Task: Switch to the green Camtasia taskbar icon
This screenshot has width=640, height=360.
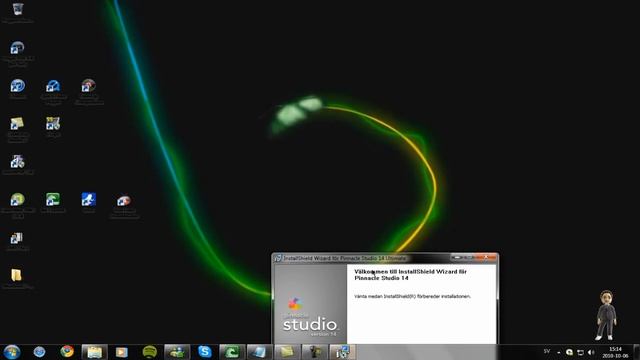Action: tap(232, 352)
